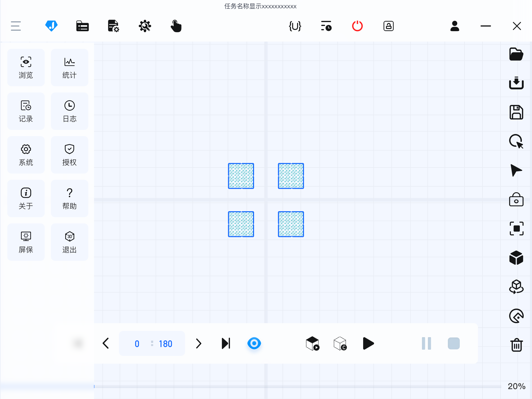The image size is (532, 399).
Task: Toggle the blue circle record indicator
Action: click(x=254, y=343)
